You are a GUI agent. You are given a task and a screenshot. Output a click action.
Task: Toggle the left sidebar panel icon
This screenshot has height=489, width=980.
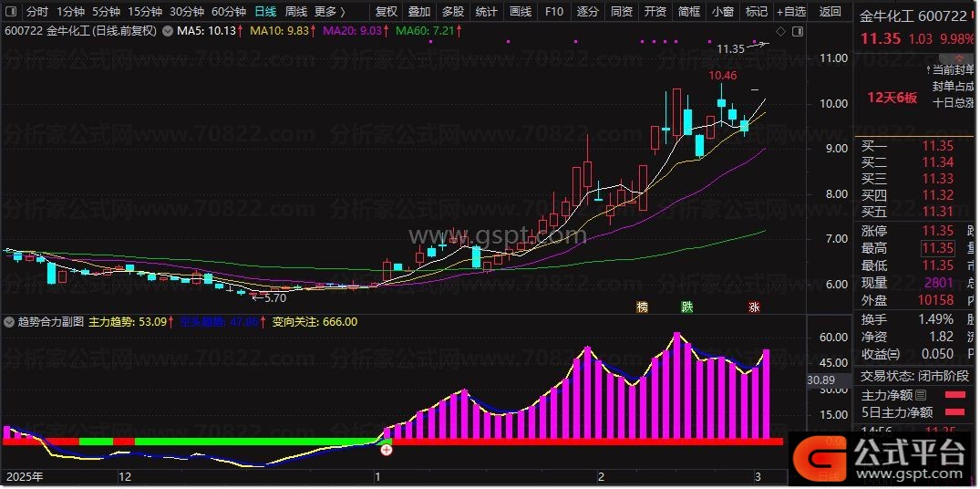[10, 12]
